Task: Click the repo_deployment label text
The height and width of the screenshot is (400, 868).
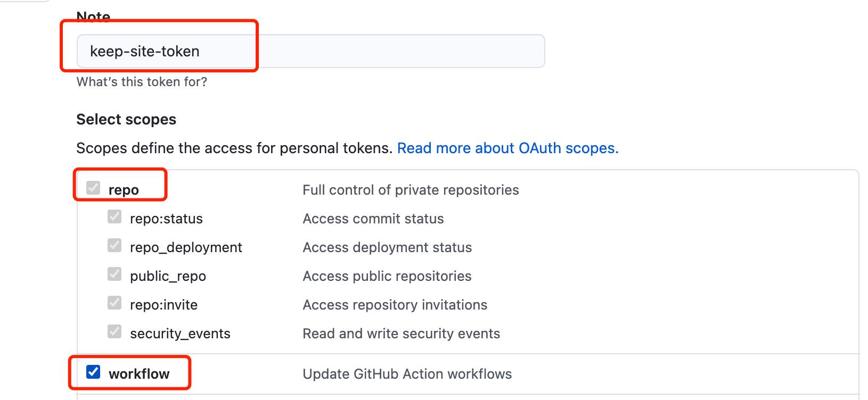Action: (186, 247)
